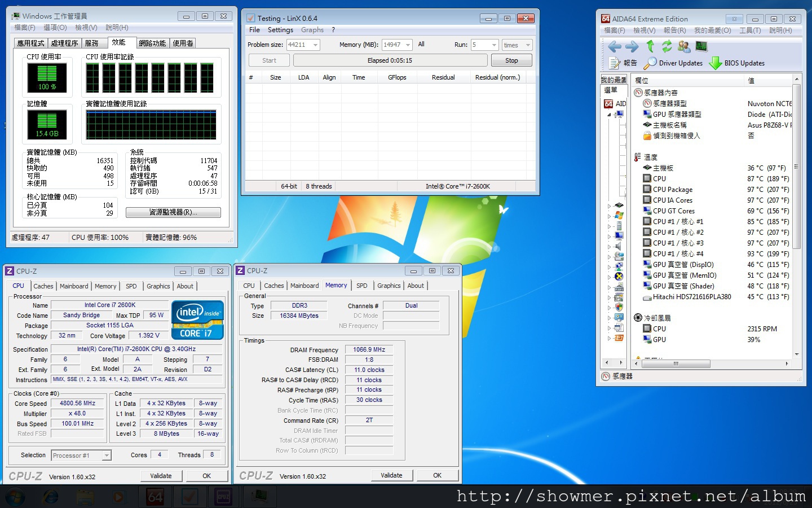
Task: Open the Graphs menu in LinX
Action: [312, 30]
